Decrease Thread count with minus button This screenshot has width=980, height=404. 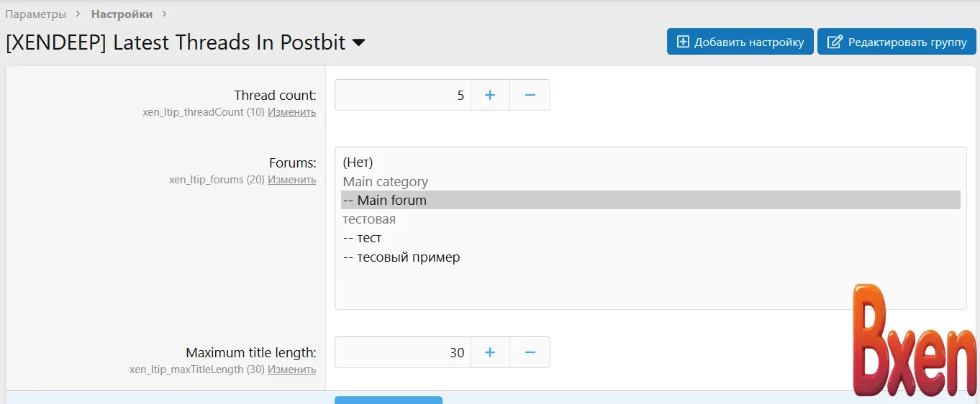click(530, 95)
